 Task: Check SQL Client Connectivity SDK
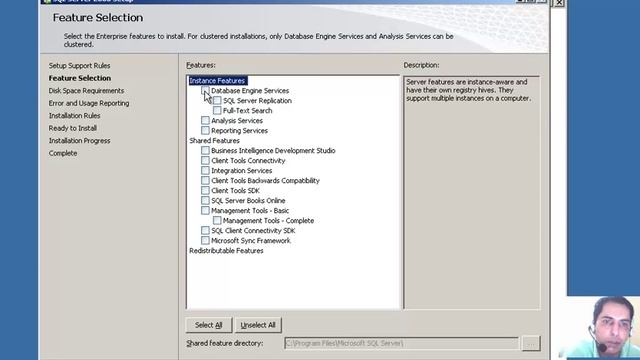205,231
